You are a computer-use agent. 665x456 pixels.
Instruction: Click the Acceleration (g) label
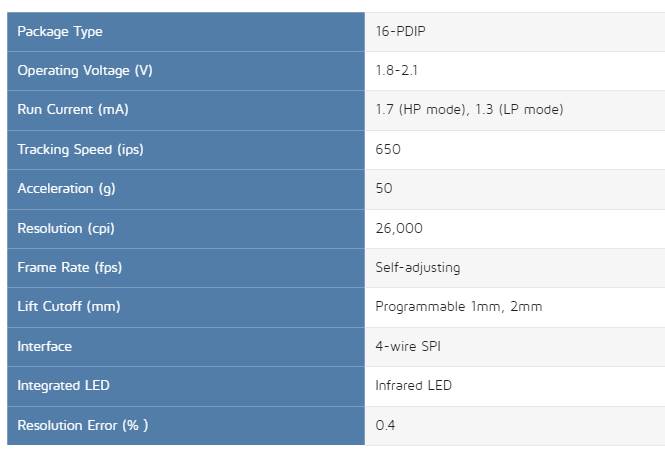coord(67,188)
